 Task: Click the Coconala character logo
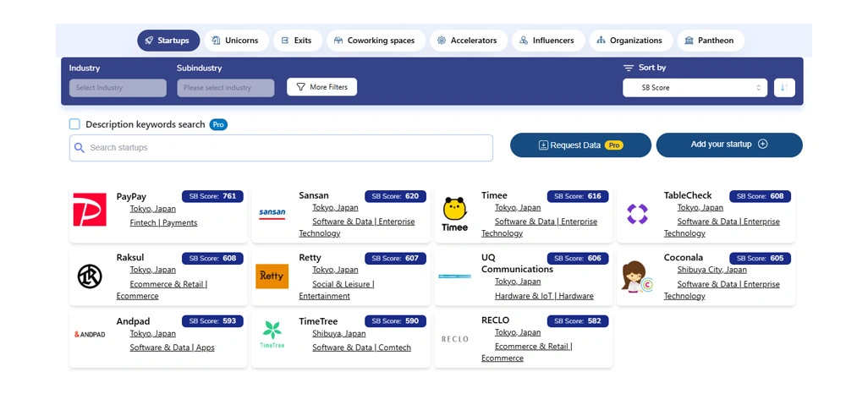click(x=637, y=276)
